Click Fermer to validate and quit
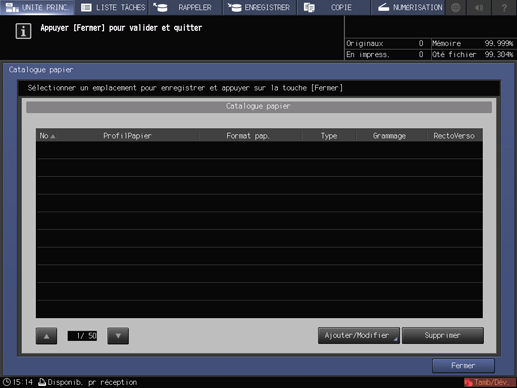The image size is (517, 388). click(x=463, y=366)
